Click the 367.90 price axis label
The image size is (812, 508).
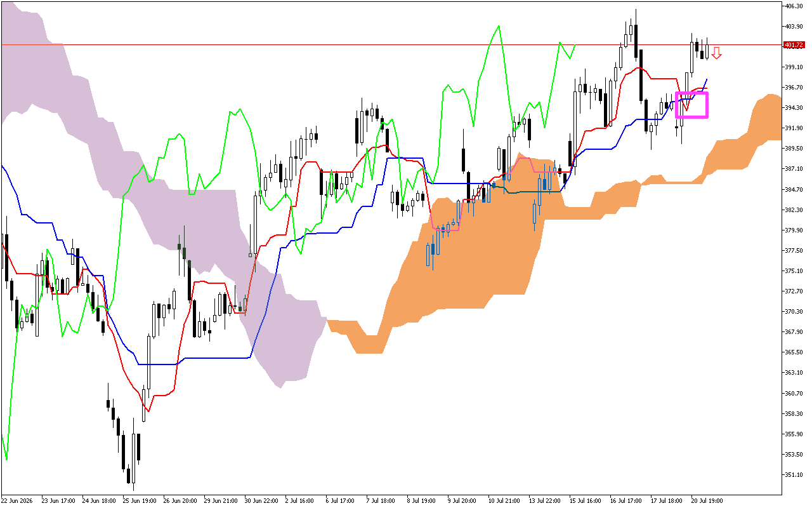pos(794,331)
